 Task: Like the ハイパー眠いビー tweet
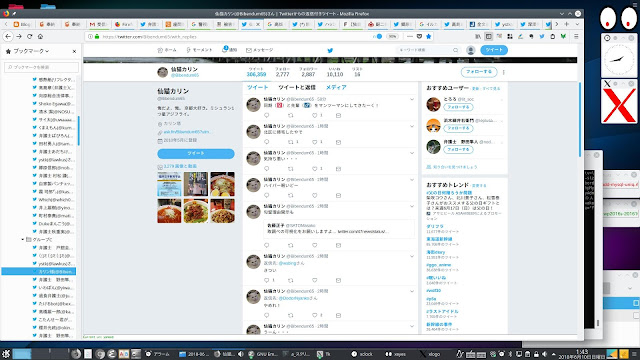tap(315, 196)
